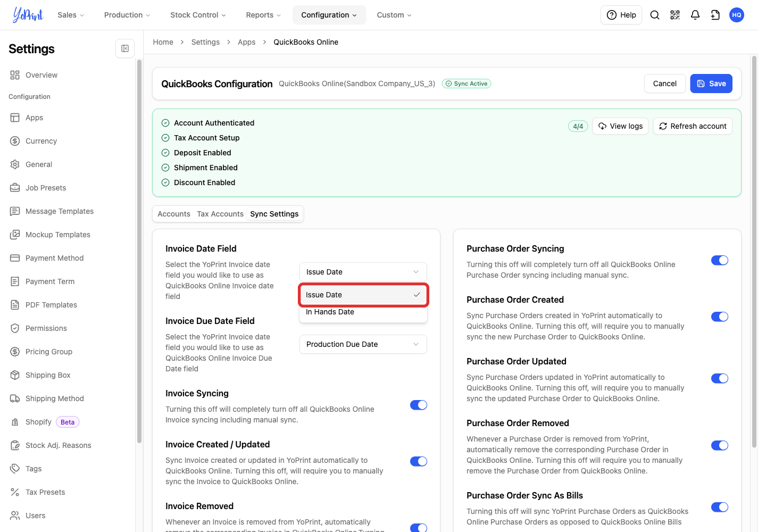Toggle Purchase Order Created switch

click(x=720, y=317)
